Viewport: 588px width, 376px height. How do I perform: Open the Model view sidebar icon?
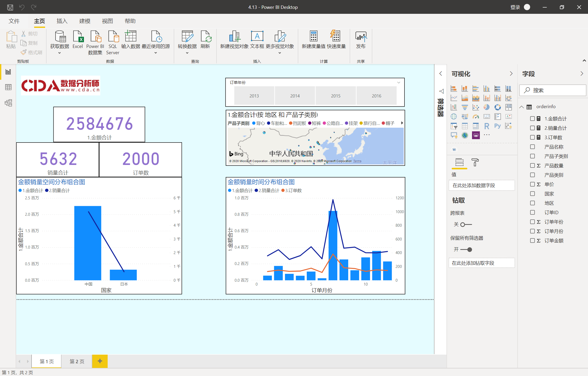(8, 103)
